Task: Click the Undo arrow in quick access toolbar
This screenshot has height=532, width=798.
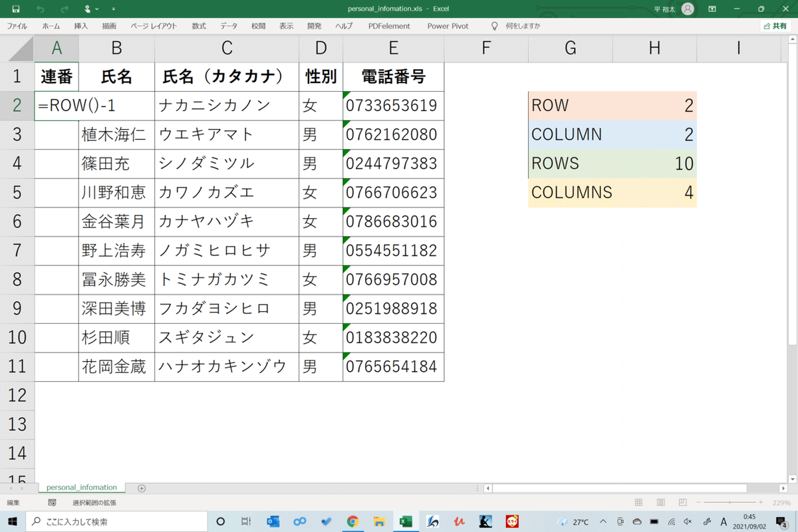Action: point(41,9)
